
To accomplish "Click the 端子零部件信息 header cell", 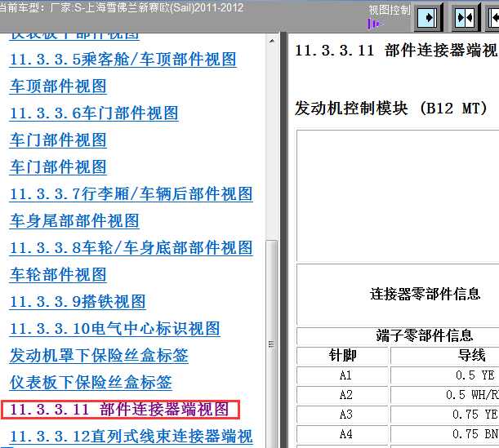I will (425, 335).
